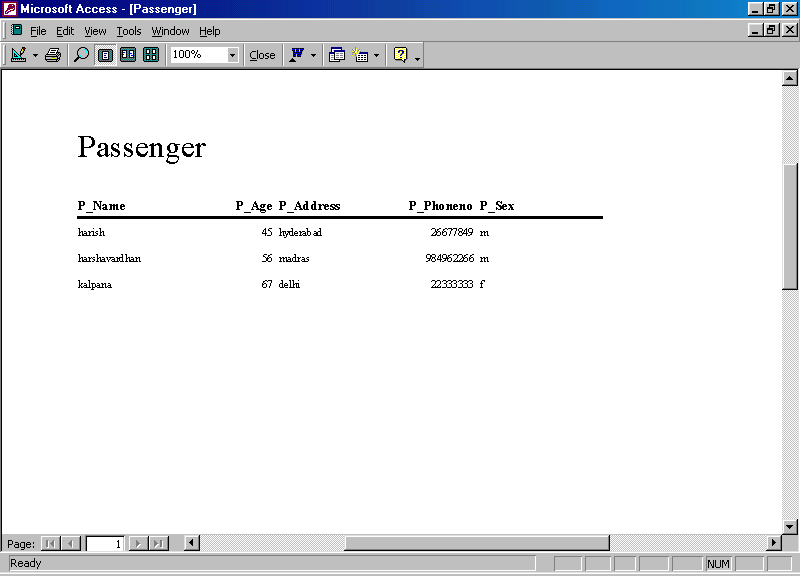The image size is (800, 576).
Task: Click the vertical scrollbar down arrow
Action: point(789,527)
